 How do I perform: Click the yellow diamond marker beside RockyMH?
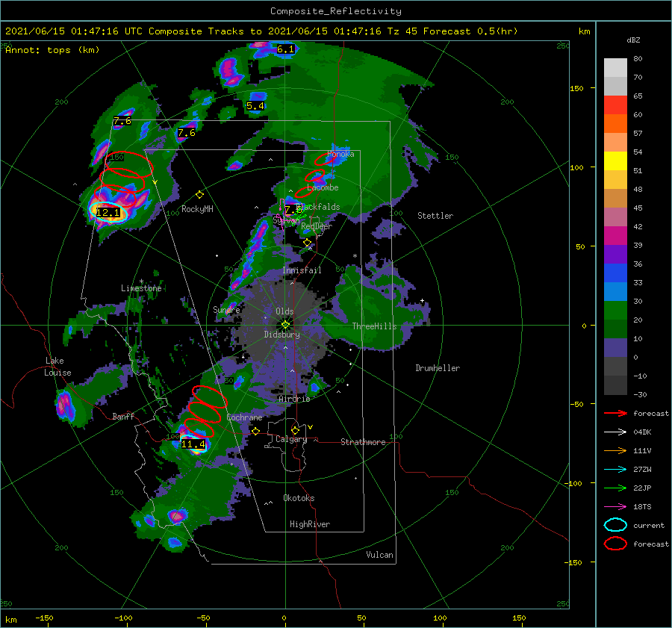click(199, 195)
